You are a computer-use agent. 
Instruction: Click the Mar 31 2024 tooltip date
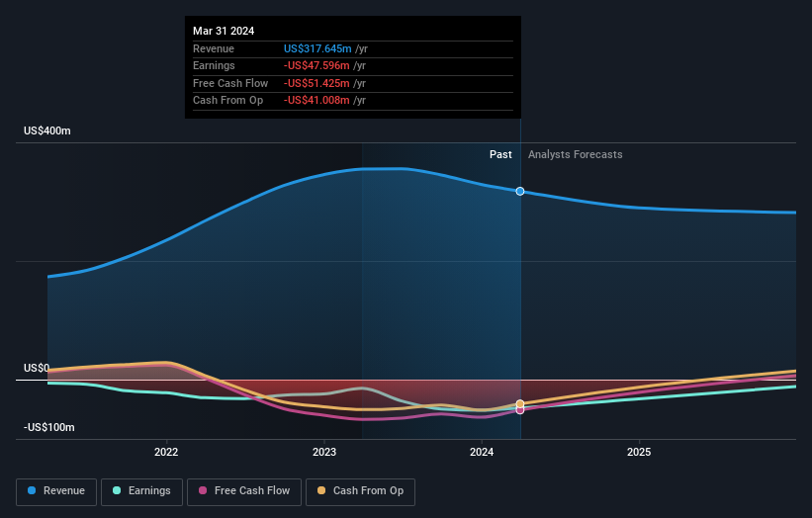[x=224, y=31]
